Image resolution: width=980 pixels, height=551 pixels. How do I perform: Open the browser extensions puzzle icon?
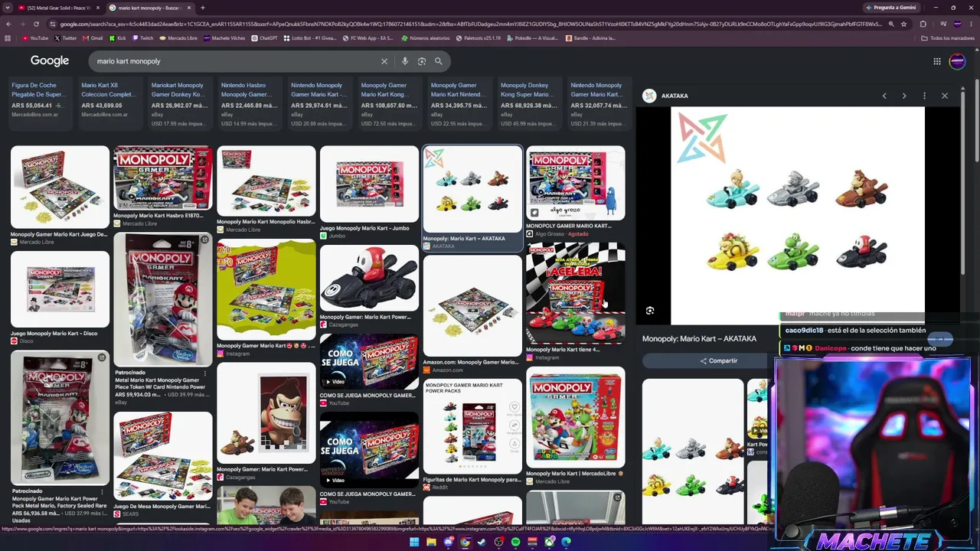point(923,24)
